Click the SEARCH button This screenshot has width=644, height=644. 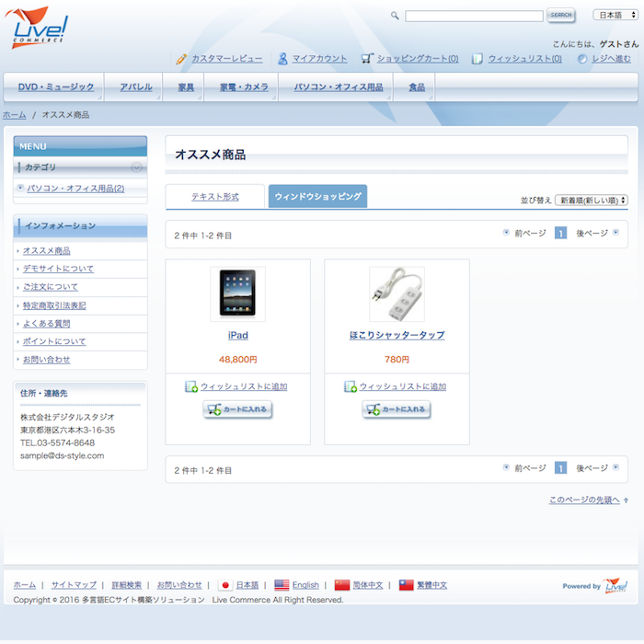pyautogui.click(x=560, y=15)
